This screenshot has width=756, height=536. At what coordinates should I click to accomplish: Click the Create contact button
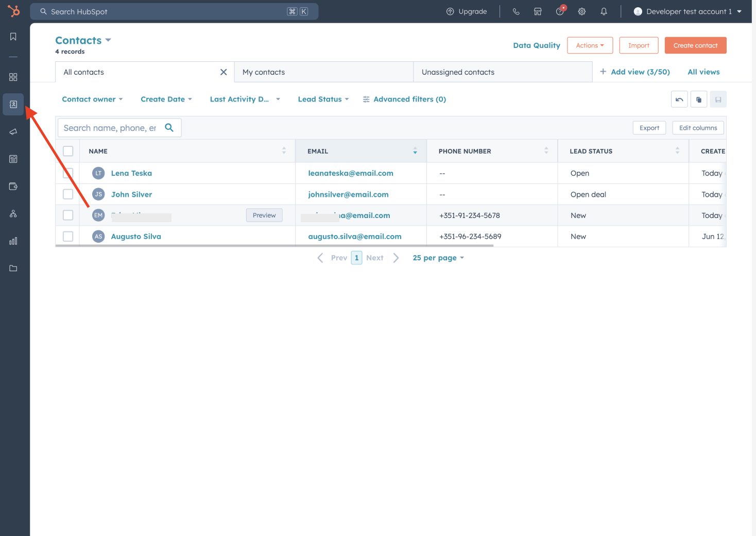click(696, 45)
